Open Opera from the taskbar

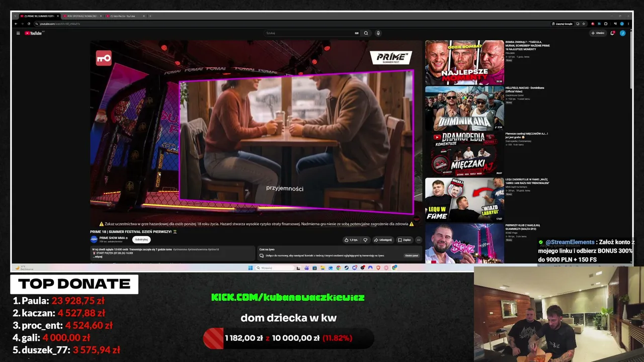pyautogui.click(x=386, y=268)
